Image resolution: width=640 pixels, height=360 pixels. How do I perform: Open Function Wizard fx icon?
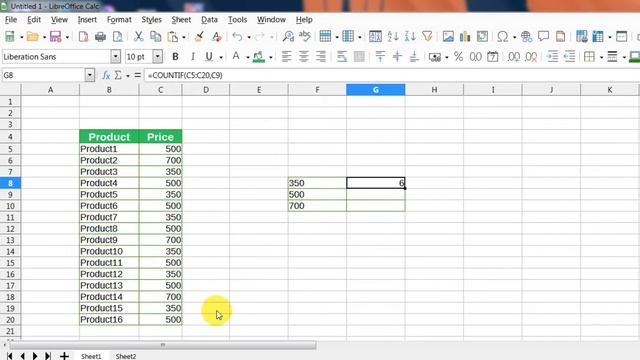tap(106, 75)
